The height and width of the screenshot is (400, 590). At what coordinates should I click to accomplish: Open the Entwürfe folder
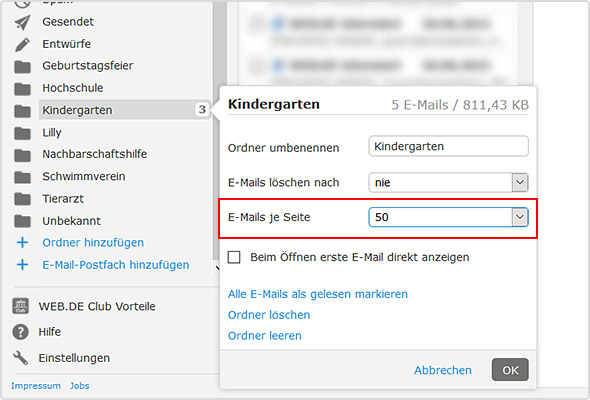(x=67, y=44)
